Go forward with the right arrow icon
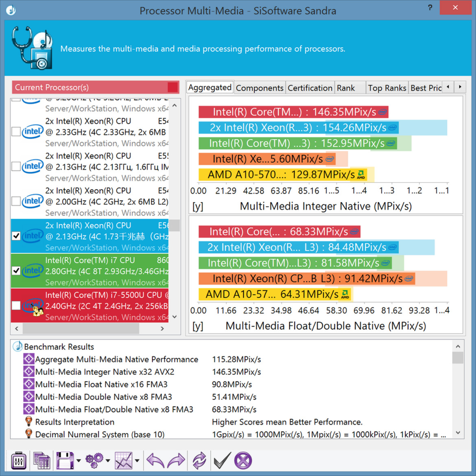The image size is (476, 476). tap(177, 461)
